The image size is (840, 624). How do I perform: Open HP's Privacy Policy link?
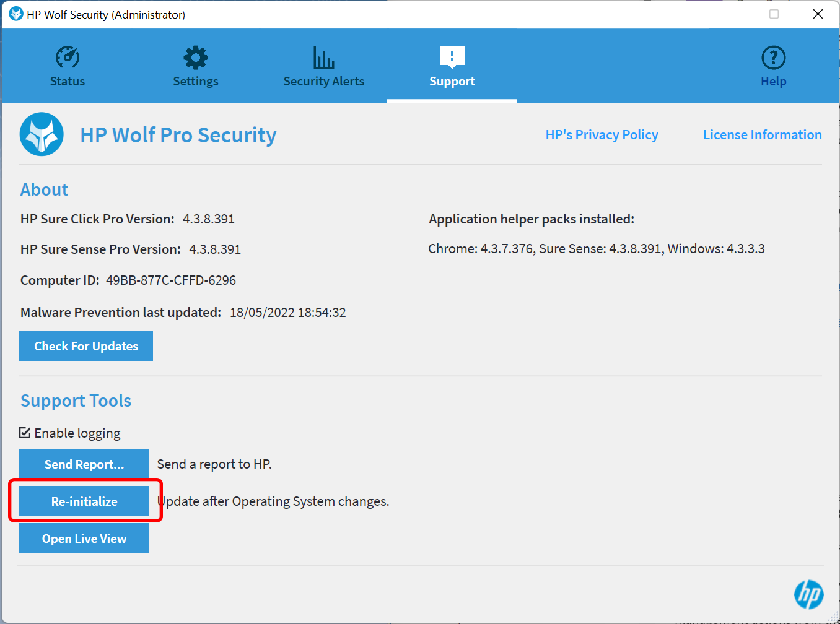[x=602, y=134]
